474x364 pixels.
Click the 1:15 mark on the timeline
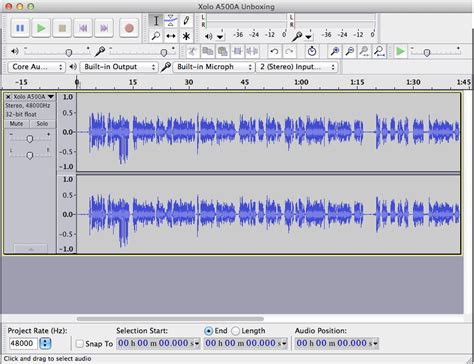[x=357, y=82]
